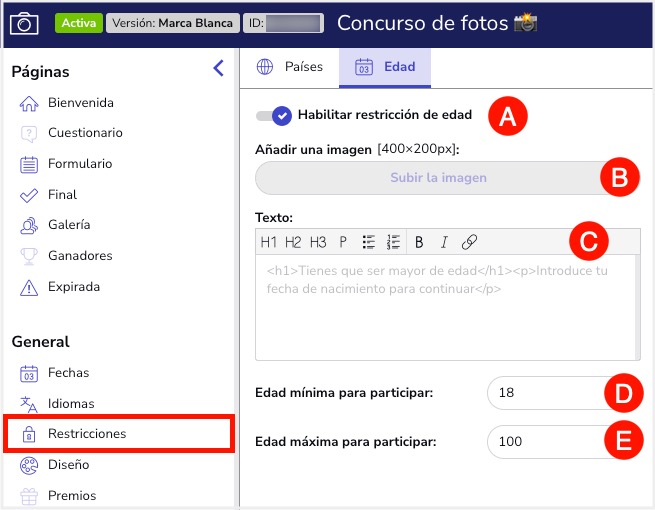Image resolution: width=655 pixels, height=510 pixels.
Task: Select the Edad tab
Action: [x=386, y=67]
